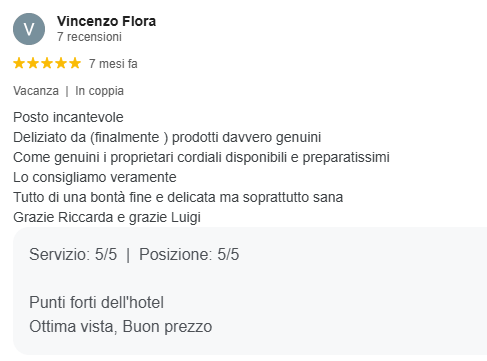Select the 'Servizio: 5/5' rating
Image resolution: width=487 pixels, height=361 pixels.
point(73,254)
